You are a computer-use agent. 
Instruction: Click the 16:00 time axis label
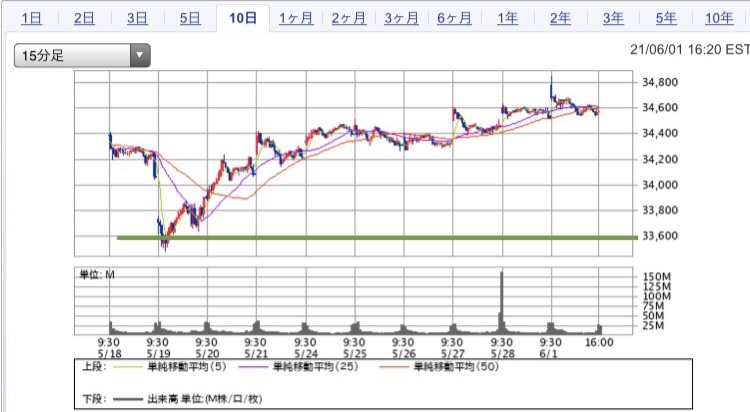[599, 343]
